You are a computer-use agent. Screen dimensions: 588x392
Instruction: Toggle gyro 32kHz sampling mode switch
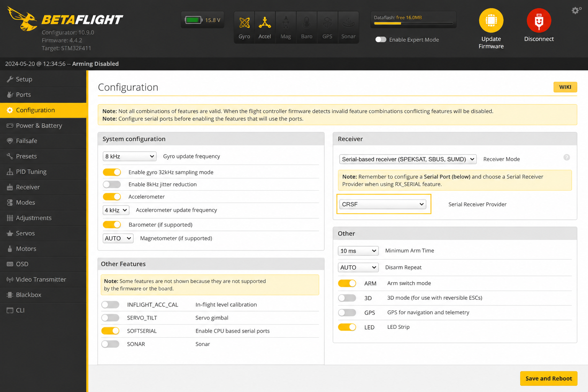coord(112,172)
